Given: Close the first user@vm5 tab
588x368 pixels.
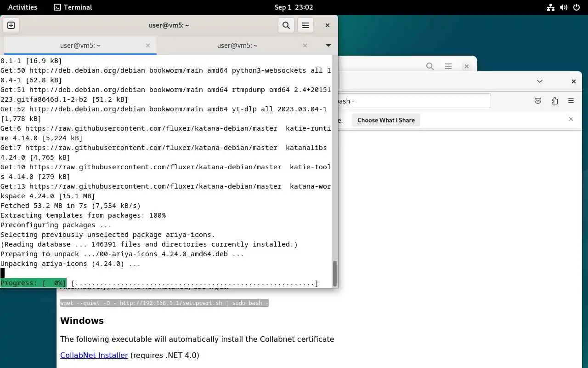Looking at the screenshot, I should tap(148, 46).
